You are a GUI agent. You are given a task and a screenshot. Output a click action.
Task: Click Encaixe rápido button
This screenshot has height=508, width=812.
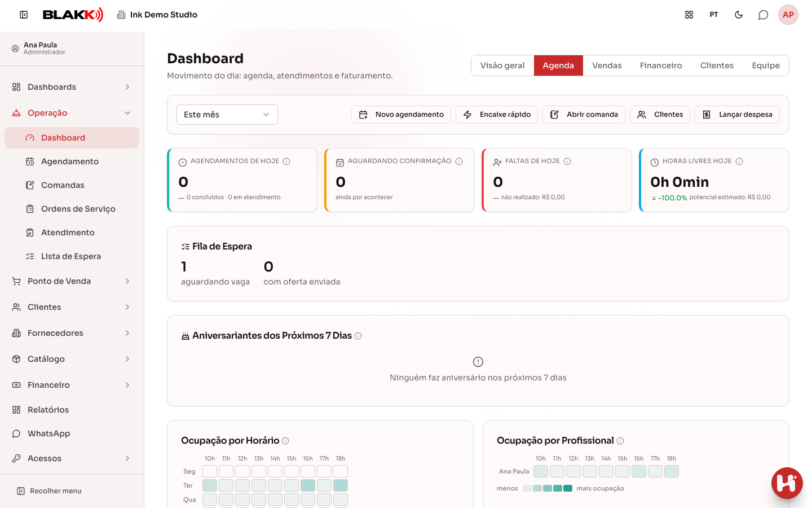coord(497,115)
